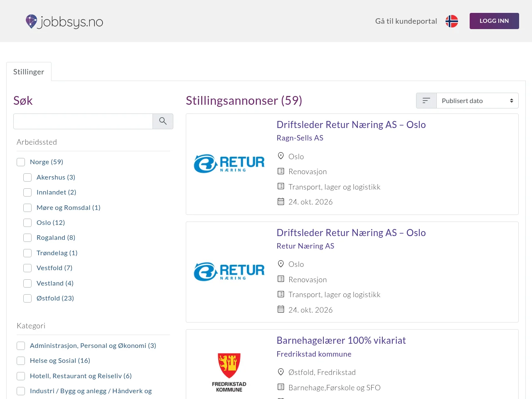Open Gå til kundeportal link
The height and width of the screenshot is (399, 532).
click(406, 21)
